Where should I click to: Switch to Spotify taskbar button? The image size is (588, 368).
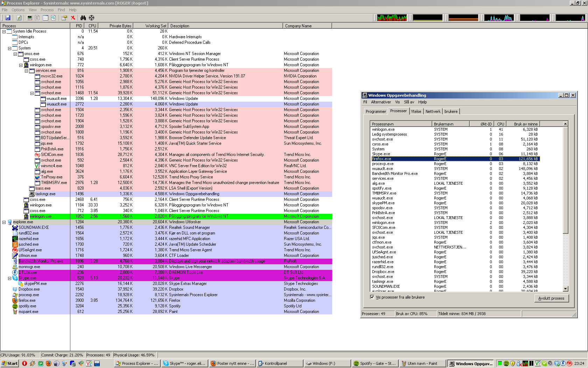(x=374, y=363)
